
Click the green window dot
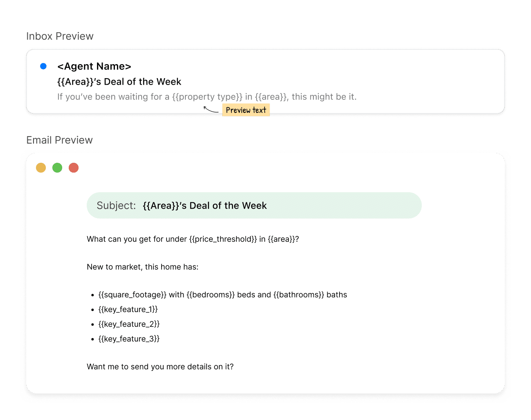(x=57, y=168)
